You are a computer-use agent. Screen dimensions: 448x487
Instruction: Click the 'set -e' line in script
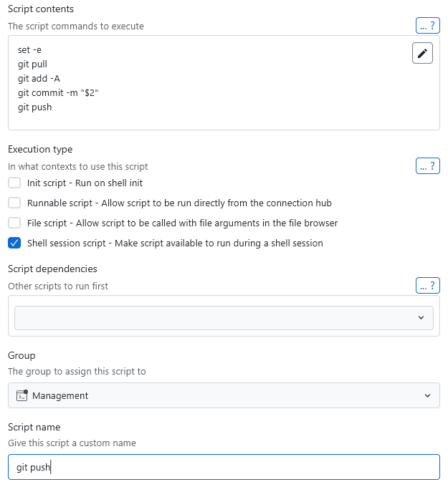[x=30, y=49]
